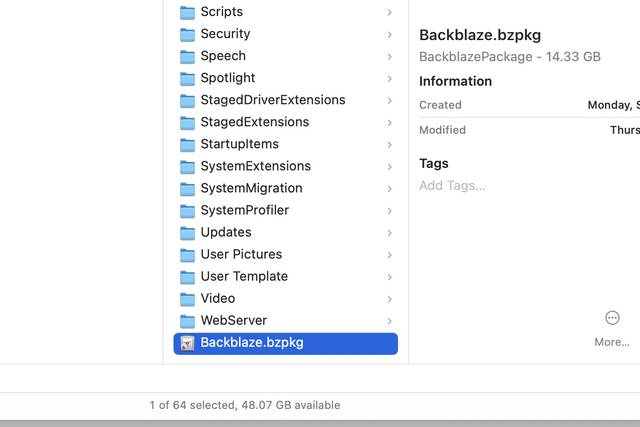
Task: Select the SystemProfiler folder
Action: 245,210
